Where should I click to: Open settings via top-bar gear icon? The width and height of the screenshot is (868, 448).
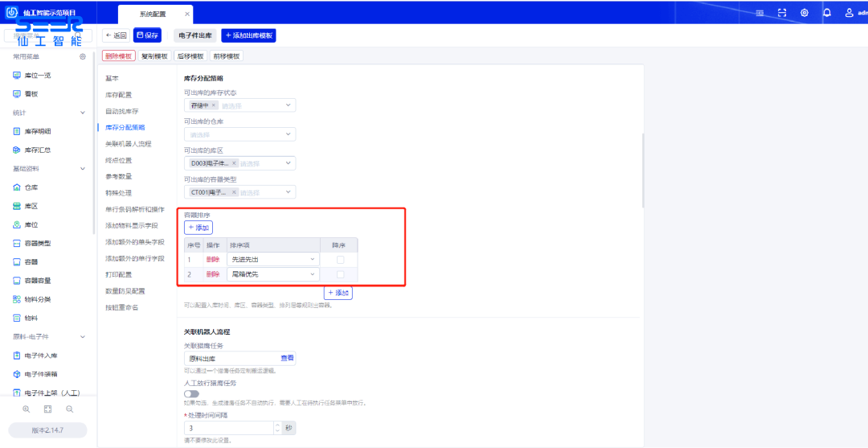(805, 13)
